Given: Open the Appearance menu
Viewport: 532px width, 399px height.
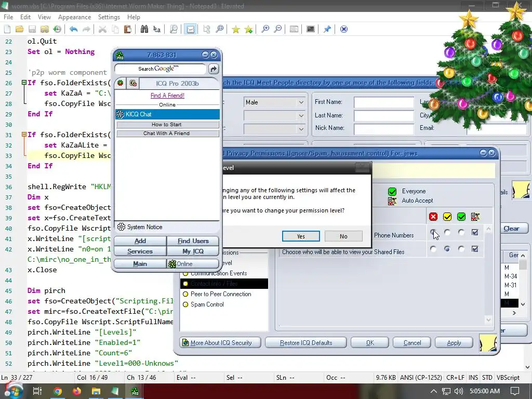Looking at the screenshot, I should pyautogui.click(x=74, y=17).
